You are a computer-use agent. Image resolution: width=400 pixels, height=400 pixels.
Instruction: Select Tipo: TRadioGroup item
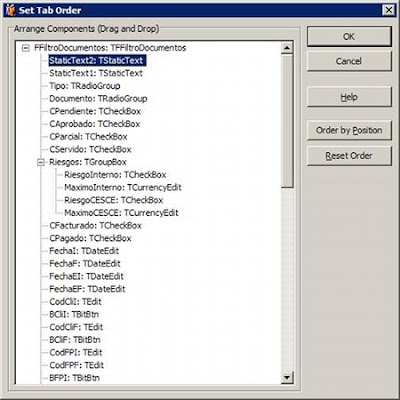[x=85, y=86]
